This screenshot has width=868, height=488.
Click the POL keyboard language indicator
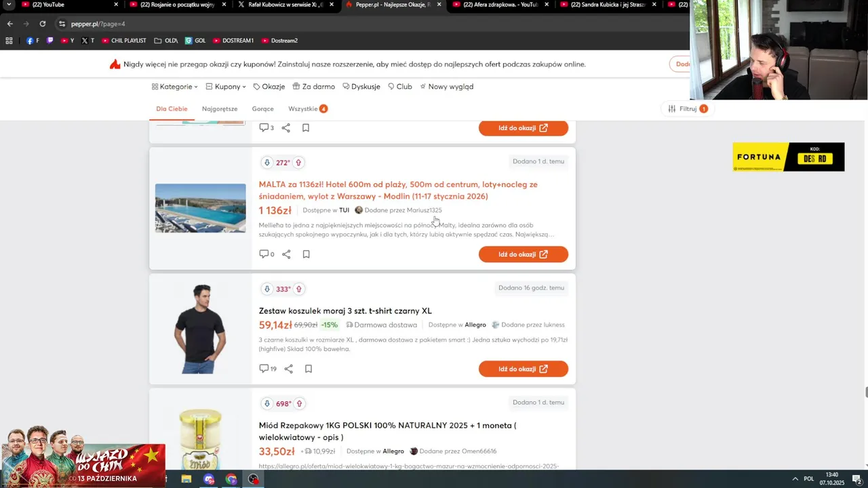(808, 479)
